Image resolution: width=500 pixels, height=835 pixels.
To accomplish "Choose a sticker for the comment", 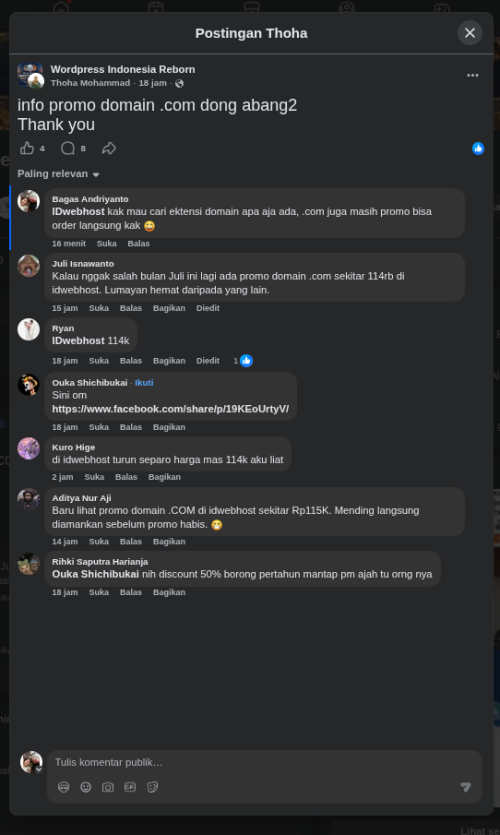I will point(152,787).
